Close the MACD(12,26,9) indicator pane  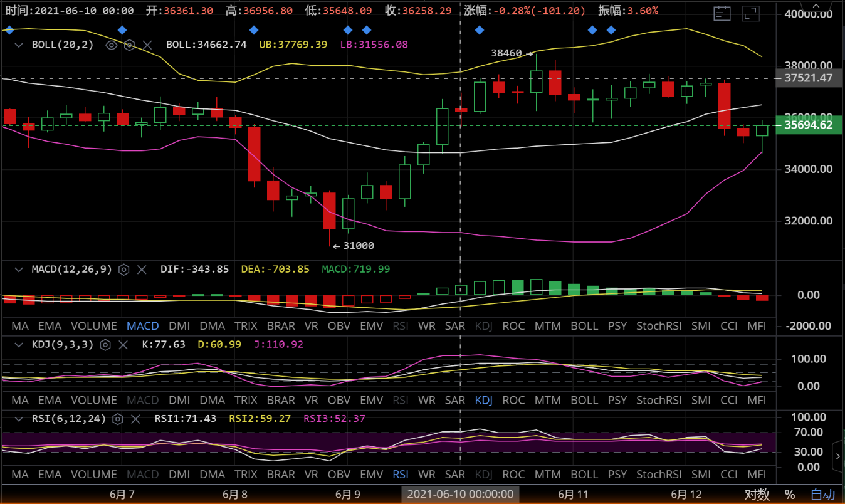click(142, 270)
